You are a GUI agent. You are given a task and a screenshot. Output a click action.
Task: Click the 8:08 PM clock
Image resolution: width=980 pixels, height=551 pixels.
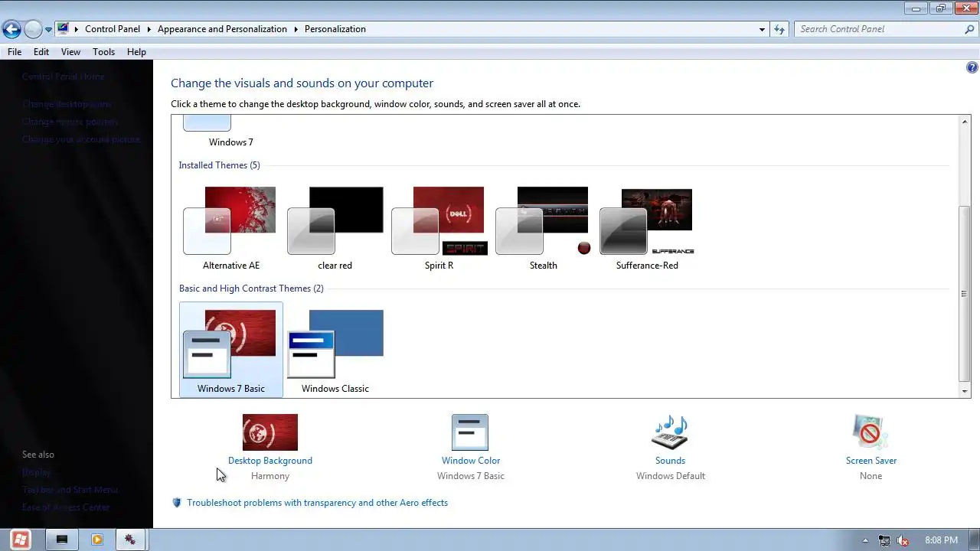(x=941, y=540)
